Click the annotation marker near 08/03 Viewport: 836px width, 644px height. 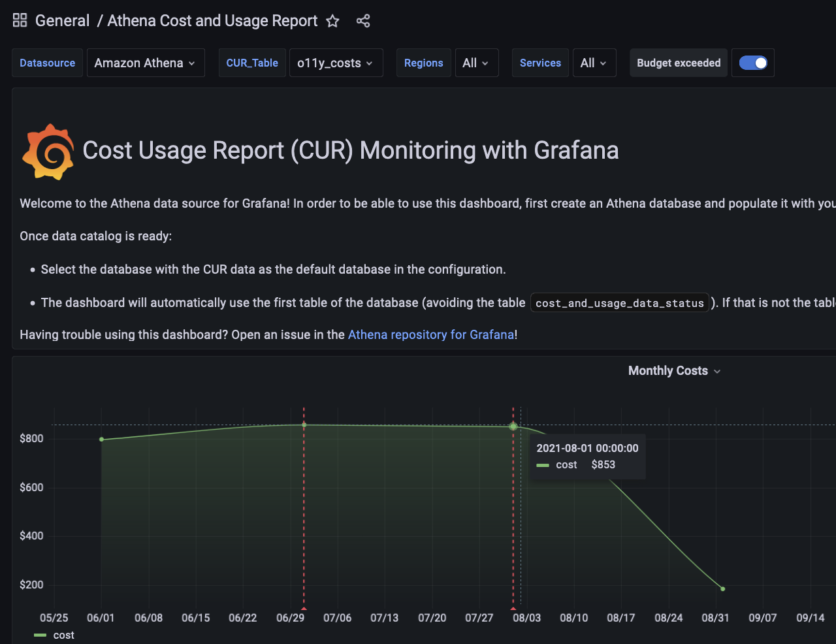(x=513, y=608)
